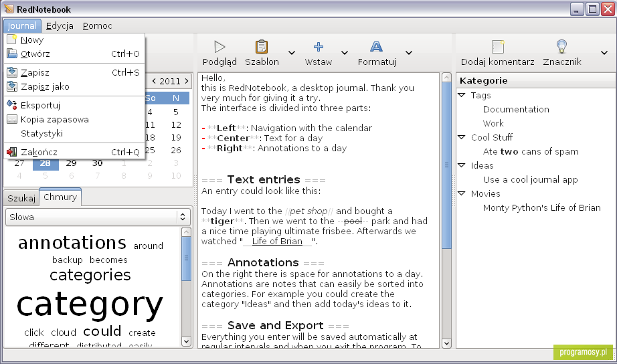Click the word cloud scrollbar down arrow
The width and height of the screenshot is (617, 364).
tap(186, 341)
